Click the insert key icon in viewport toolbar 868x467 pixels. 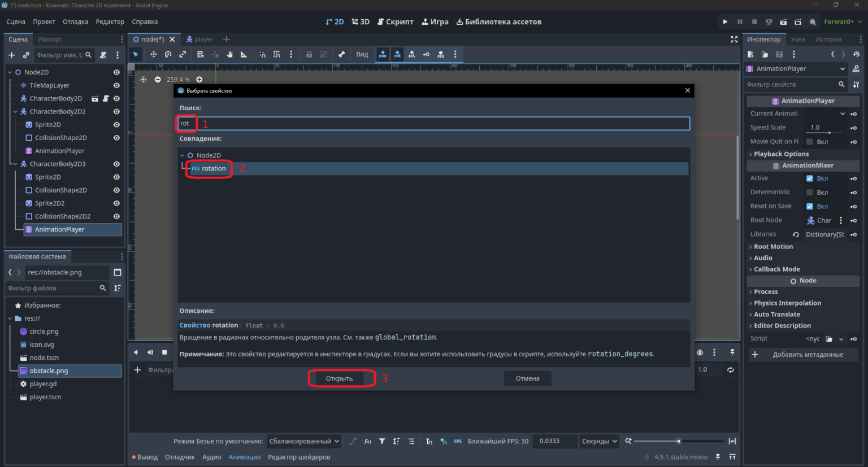click(x=426, y=54)
